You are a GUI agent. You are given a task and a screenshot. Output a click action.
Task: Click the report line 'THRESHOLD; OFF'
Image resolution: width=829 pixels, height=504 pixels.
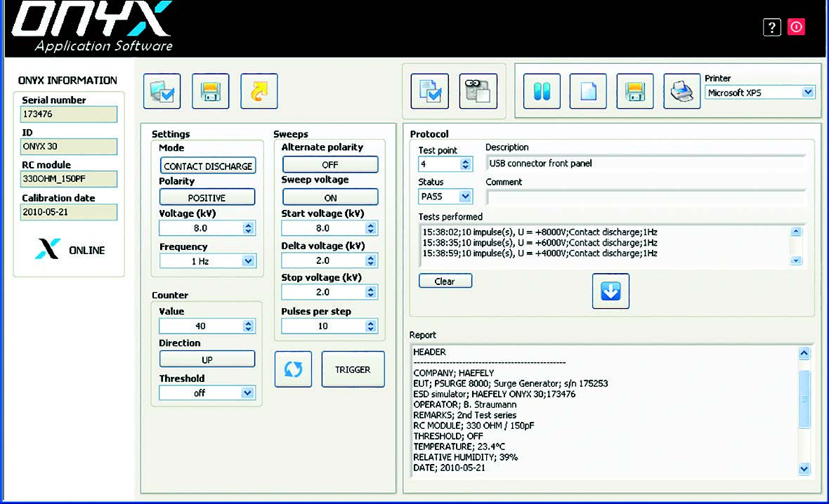tap(448, 436)
